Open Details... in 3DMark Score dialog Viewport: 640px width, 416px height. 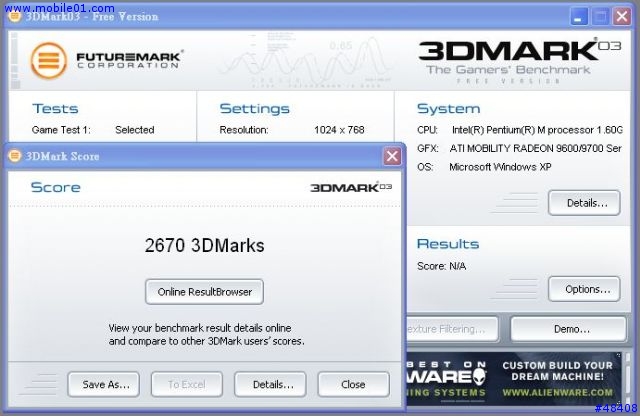coord(270,384)
